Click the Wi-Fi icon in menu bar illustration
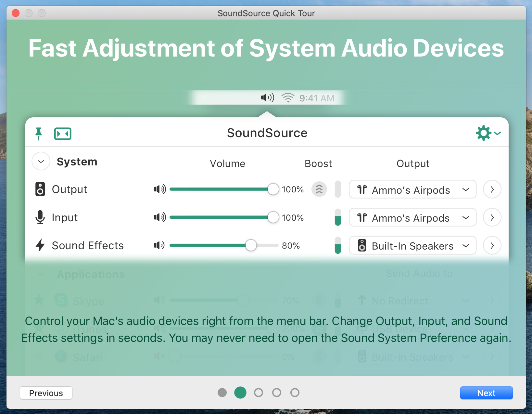 (288, 97)
